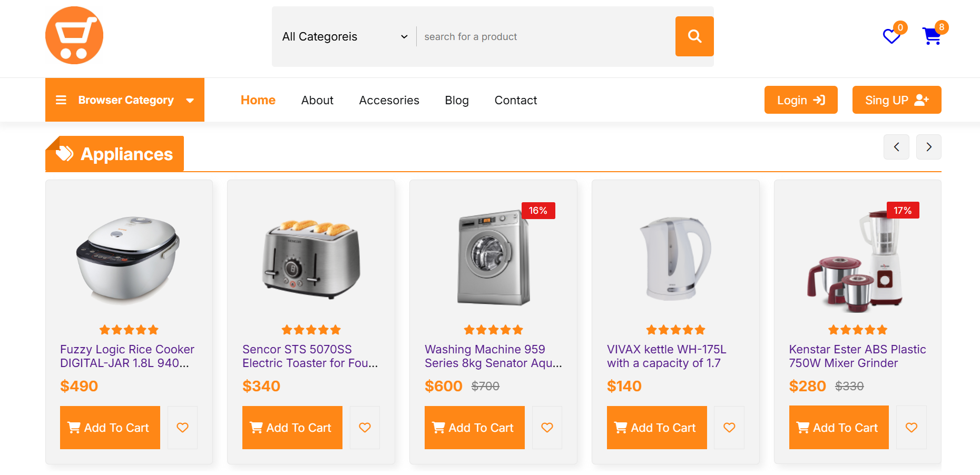This screenshot has width=980, height=475.
Task: Open the cart showing 8 items
Action: [932, 35]
